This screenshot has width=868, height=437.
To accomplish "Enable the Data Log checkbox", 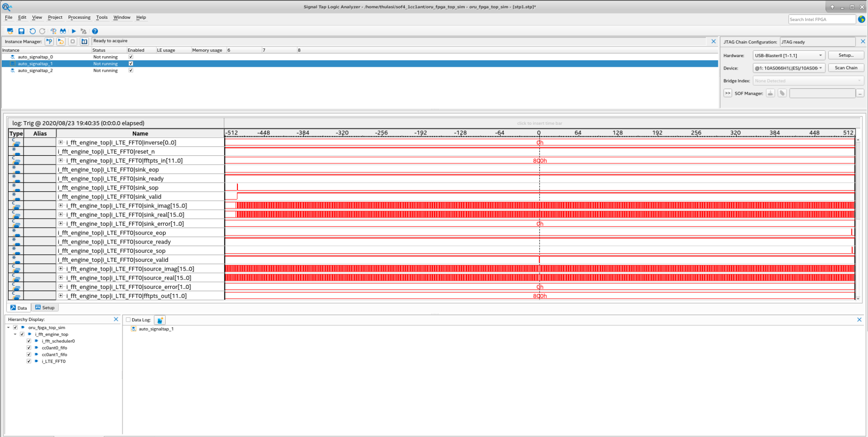I will point(128,320).
